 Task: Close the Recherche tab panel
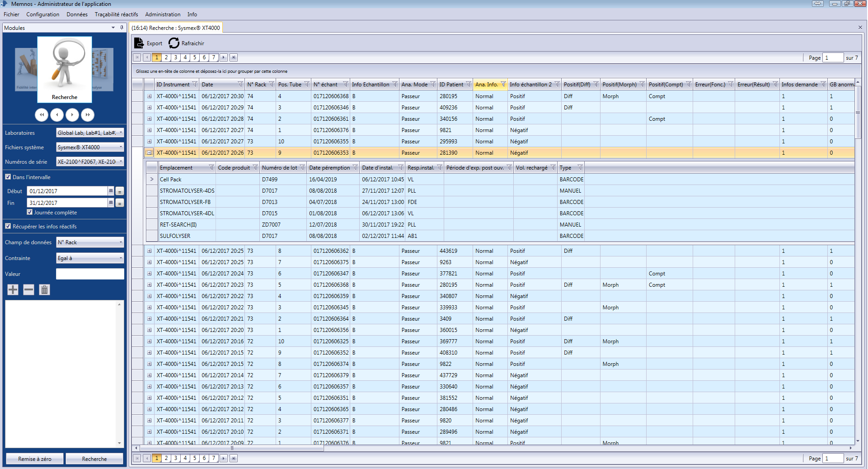(860, 28)
